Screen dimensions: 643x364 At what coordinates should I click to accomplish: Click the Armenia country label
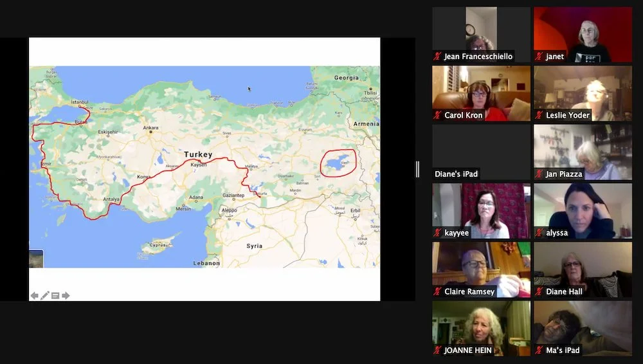coord(367,123)
